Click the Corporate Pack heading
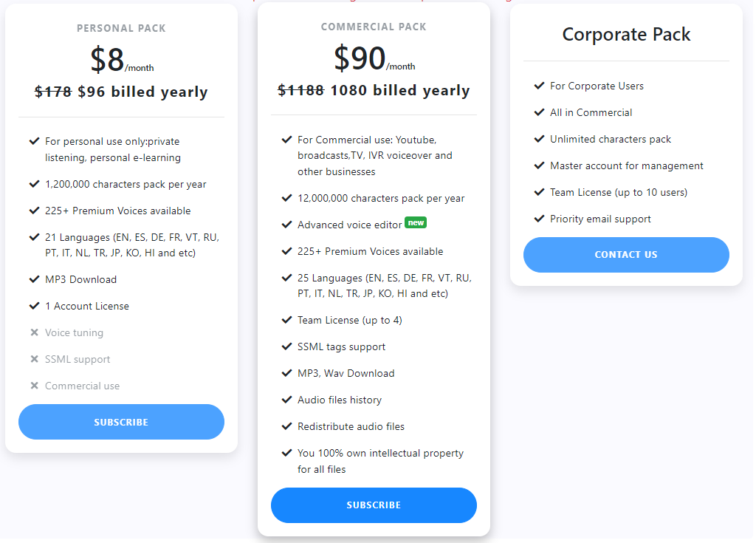 [626, 34]
